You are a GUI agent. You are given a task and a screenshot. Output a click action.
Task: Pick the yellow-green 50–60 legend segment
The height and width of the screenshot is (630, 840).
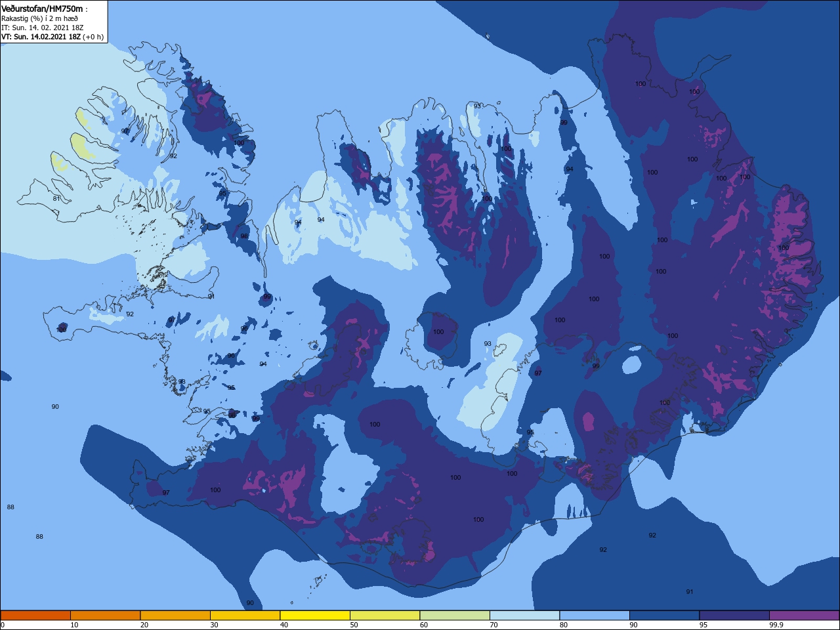[385, 616]
